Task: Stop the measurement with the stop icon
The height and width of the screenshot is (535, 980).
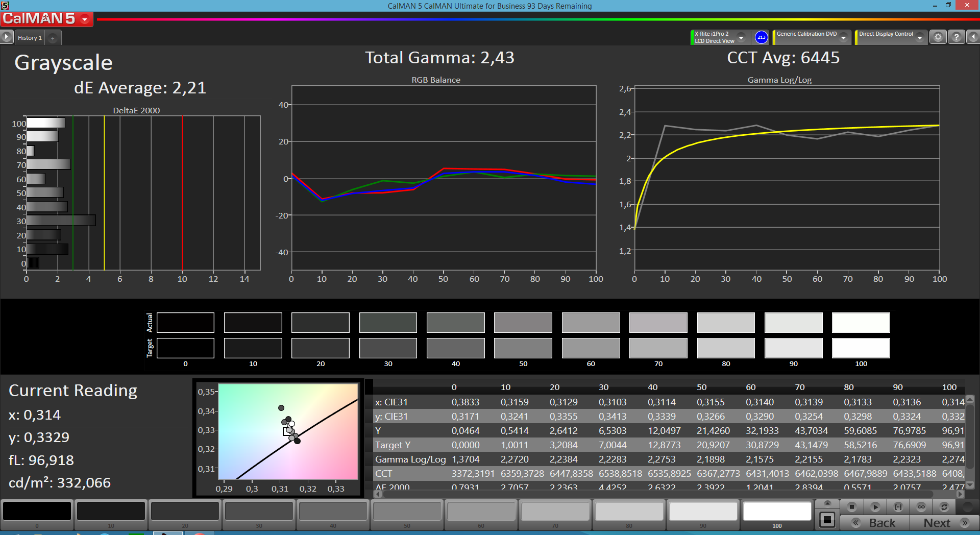Action: point(851,507)
